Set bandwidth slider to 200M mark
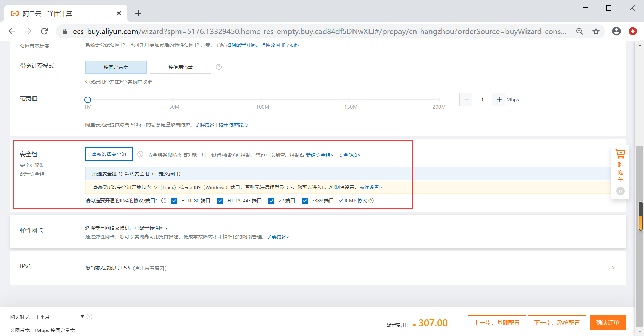This screenshot has width=644, height=336. (439, 100)
